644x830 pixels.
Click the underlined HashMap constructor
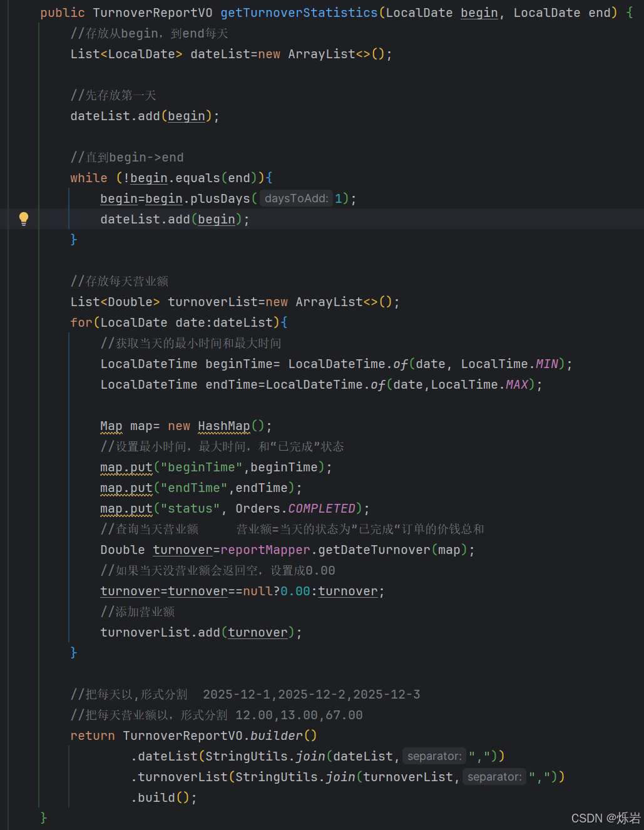point(224,426)
